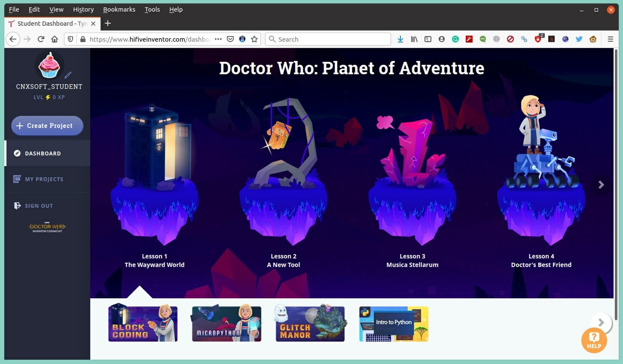623x364 pixels.
Task: Save page to Pocket
Action: pos(230,39)
